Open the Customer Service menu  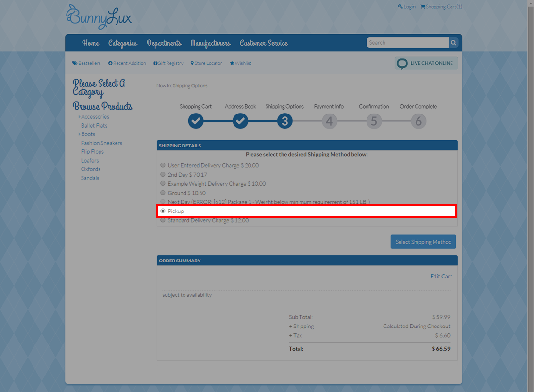pos(264,43)
